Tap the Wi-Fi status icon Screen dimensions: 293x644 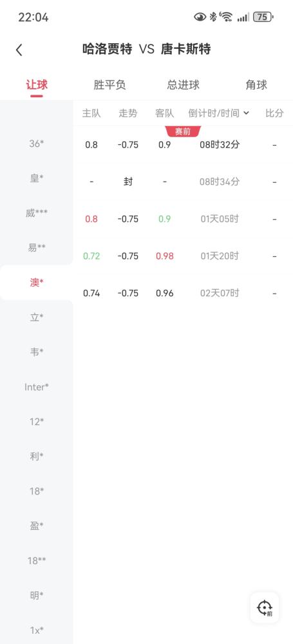coord(226,17)
